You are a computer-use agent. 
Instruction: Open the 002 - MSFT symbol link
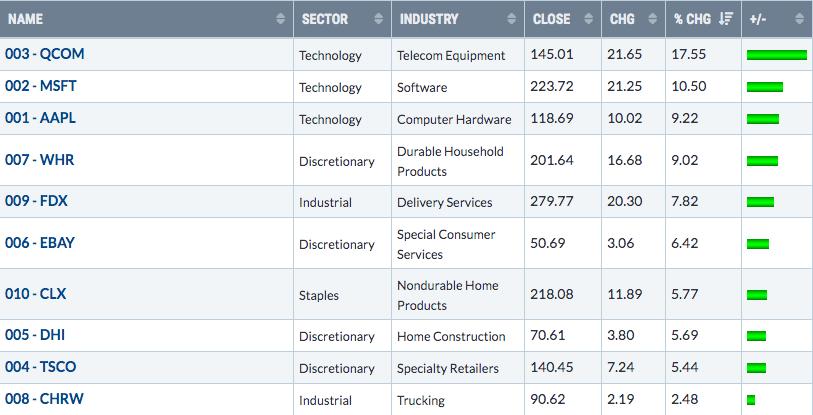pyautogui.click(x=40, y=86)
